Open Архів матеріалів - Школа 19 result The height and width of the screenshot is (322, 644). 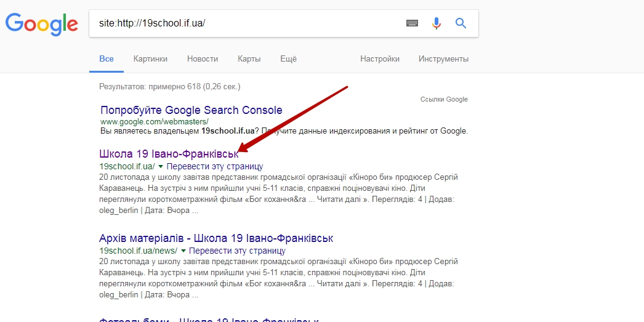click(x=216, y=238)
